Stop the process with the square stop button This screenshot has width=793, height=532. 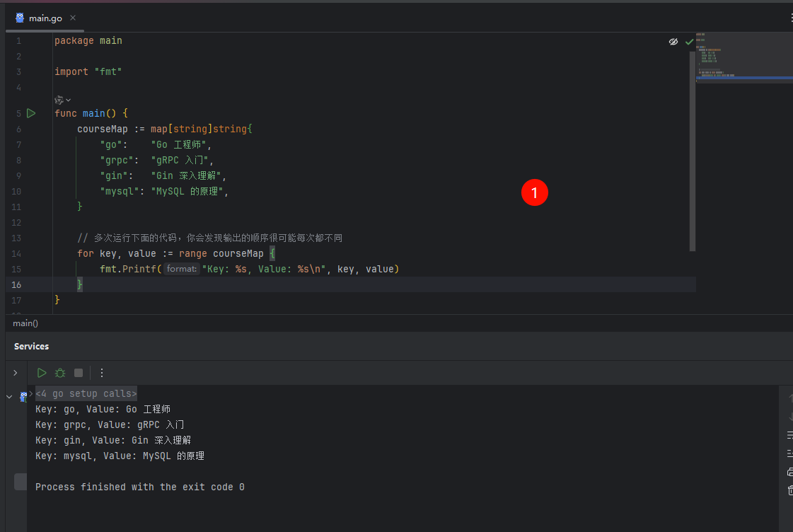click(x=79, y=373)
